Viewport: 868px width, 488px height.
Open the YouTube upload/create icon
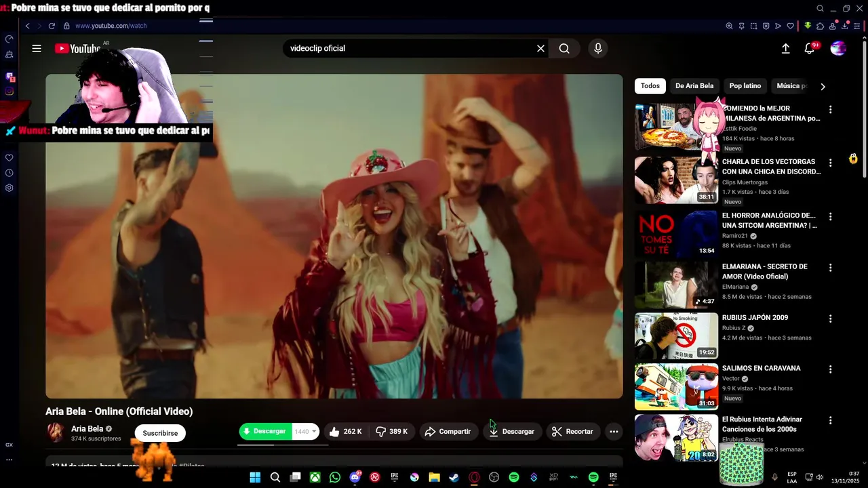click(785, 48)
